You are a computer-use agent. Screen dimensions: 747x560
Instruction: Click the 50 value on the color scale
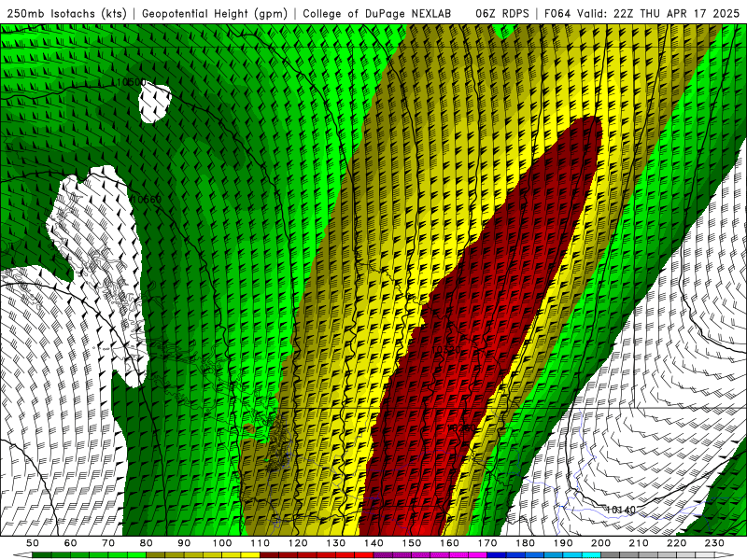(33, 543)
